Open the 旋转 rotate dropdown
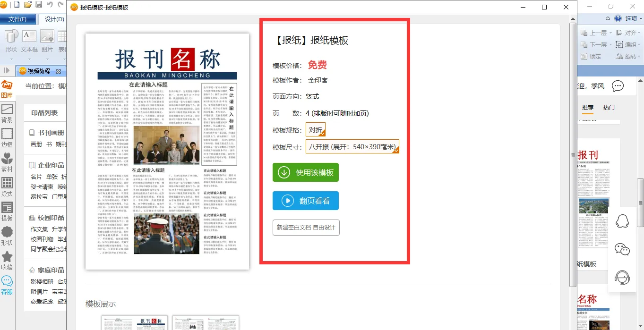The width and height of the screenshot is (644, 330). [629, 56]
